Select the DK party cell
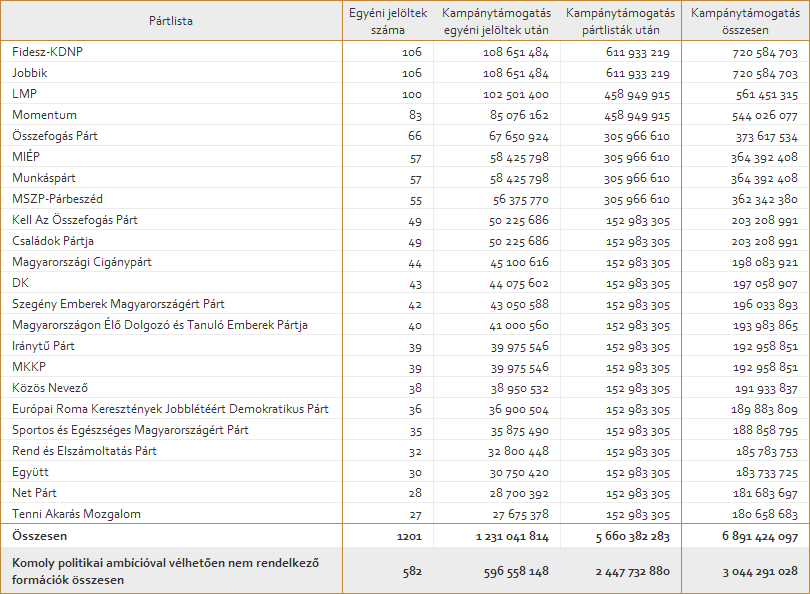This screenshot has height=594, width=810. (21, 283)
